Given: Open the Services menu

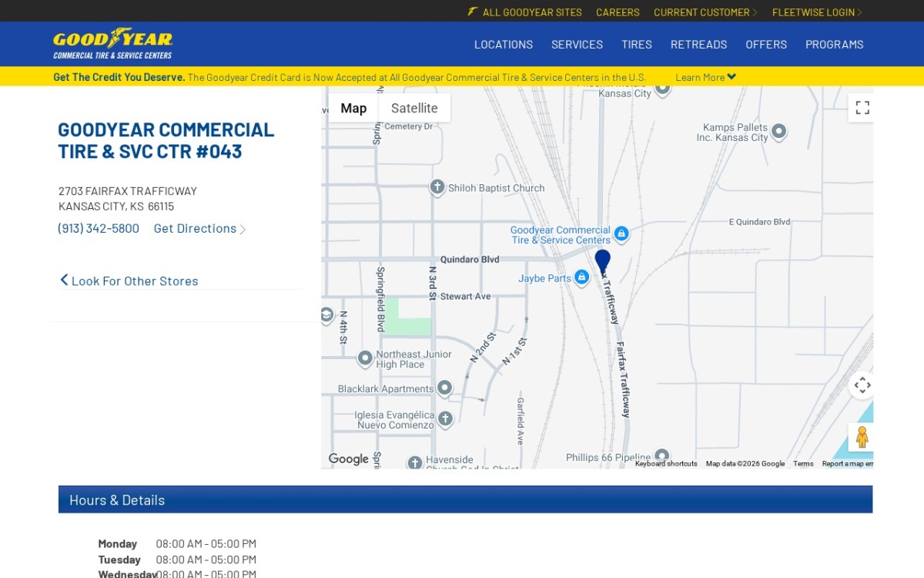Looking at the screenshot, I should (577, 44).
